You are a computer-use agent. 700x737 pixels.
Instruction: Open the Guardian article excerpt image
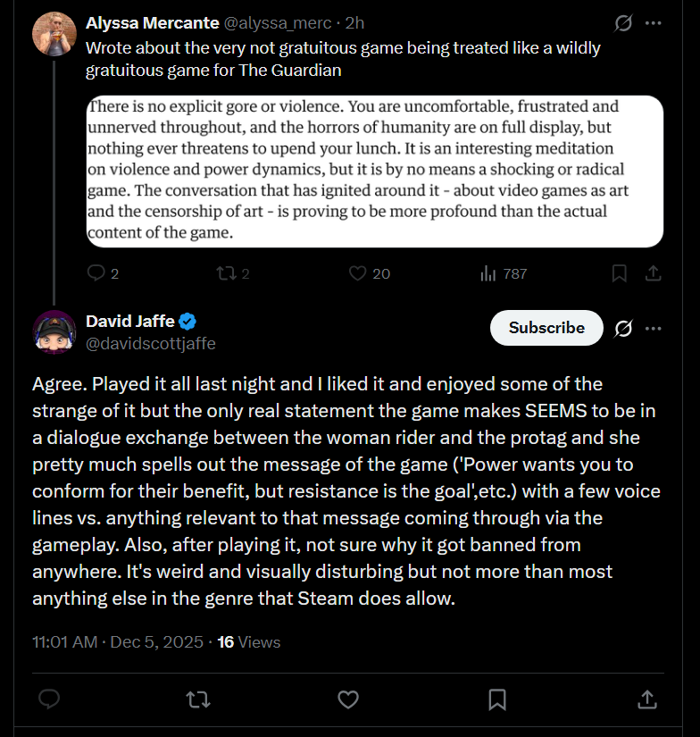click(375, 172)
